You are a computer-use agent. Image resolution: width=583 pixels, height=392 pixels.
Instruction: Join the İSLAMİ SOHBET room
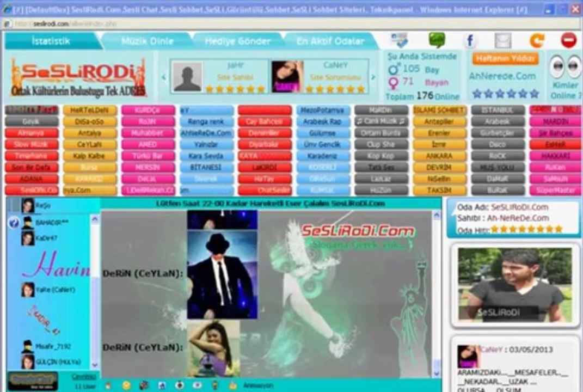tap(439, 110)
